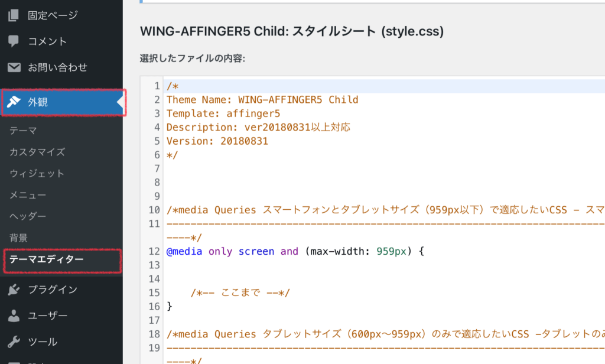Click the 外観 paintbrush icon
The width and height of the screenshot is (605, 364).
pyautogui.click(x=14, y=102)
